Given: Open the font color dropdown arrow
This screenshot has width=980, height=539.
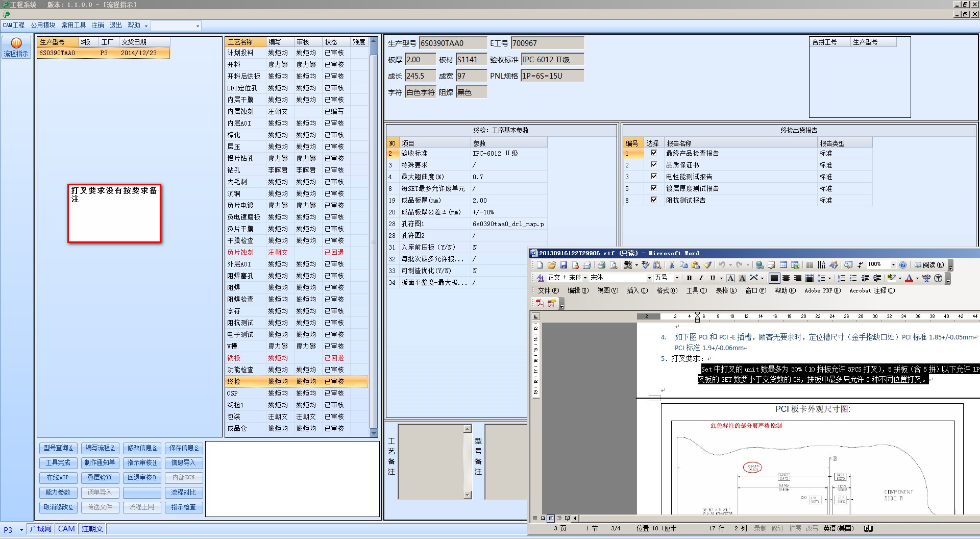Looking at the screenshot, I should point(917,278).
